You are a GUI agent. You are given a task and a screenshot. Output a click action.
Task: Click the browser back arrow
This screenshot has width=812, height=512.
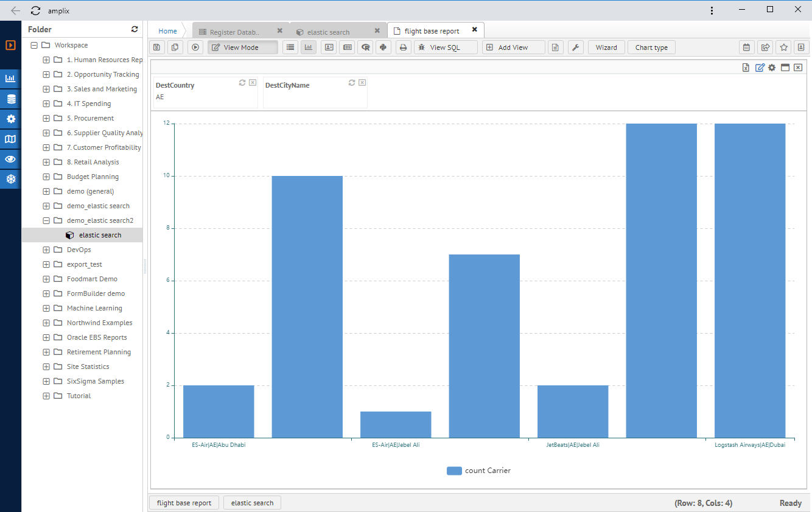[x=15, y=10]
